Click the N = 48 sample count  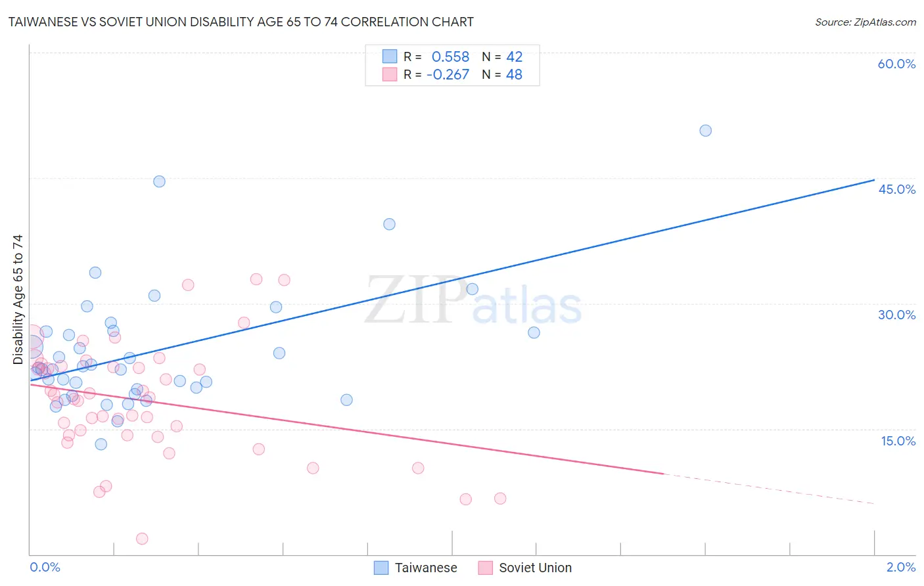[x=502, y=74]
